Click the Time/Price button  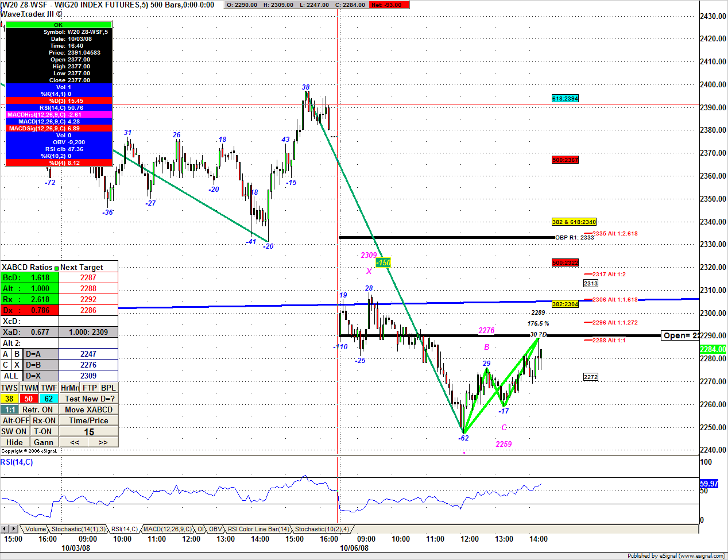(x=89, y=420)
